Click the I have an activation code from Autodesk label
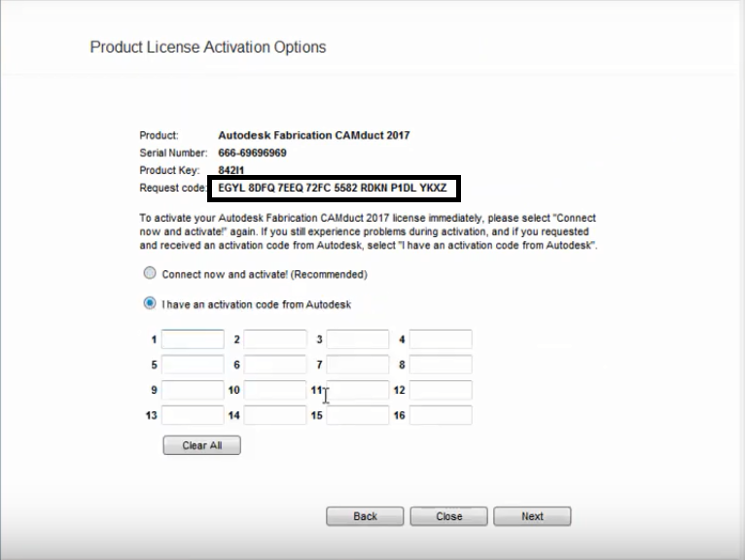745x560 pixels. [x=257, y=304]
